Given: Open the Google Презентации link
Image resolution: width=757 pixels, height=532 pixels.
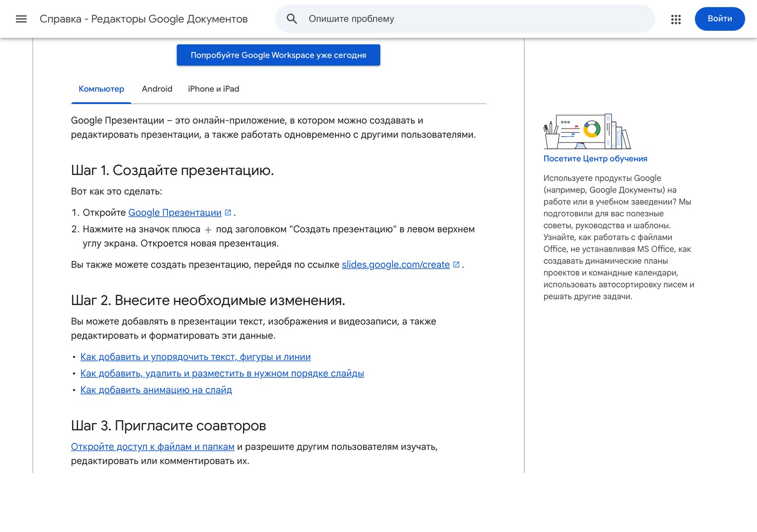Looking at the screenshot, I should coord(175,212).
